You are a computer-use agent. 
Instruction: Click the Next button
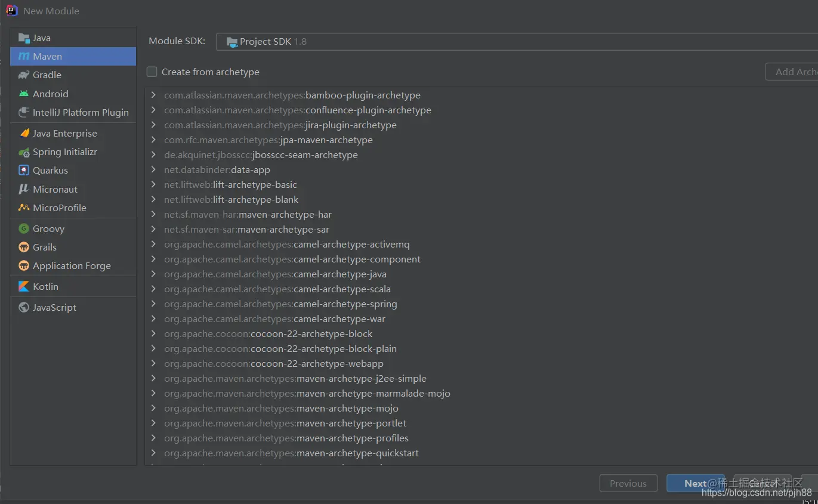[x=695, y=483]
